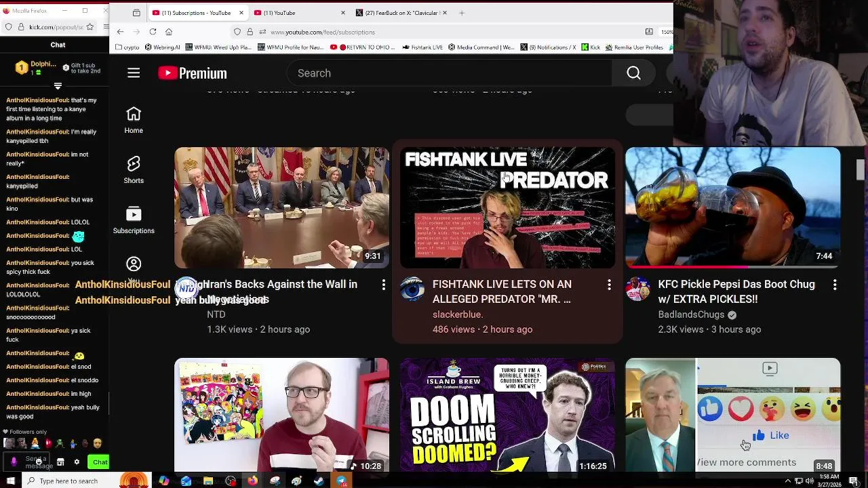Open Firefox tab overview icon left of the tabs
The image size is (868, 488).
click(136, 13)
